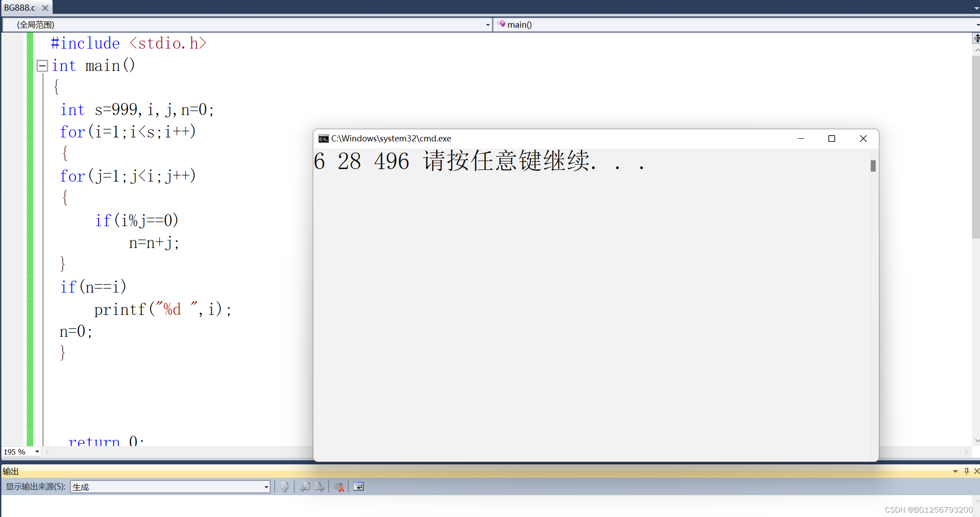Close the Output (输出) panel
This screenshot has height=517, width=980.
coord(976,471)
